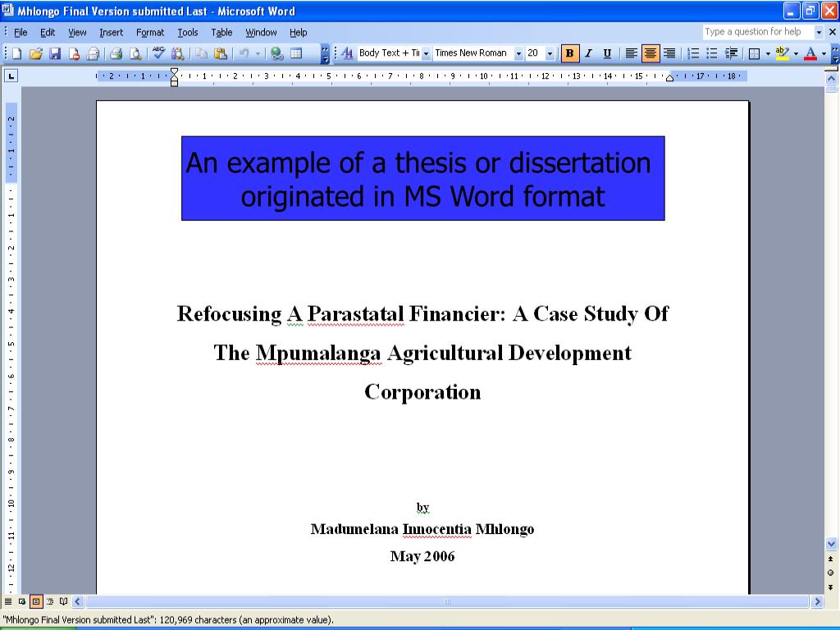Image resolution: width=840 pixels, height=630 pixels.
Task: Save the document with the floppy disk icon
Action: coord(55,53)
